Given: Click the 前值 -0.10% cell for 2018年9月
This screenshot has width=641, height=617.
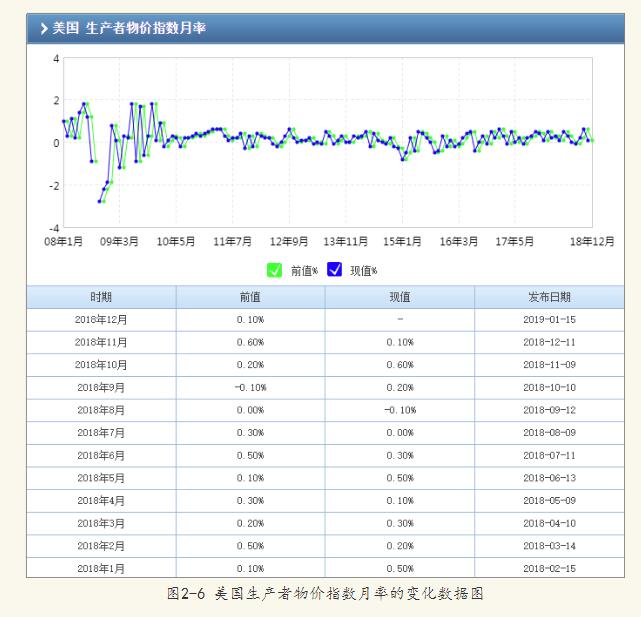Looking at the screenshot, I should (x=250, y=387).
